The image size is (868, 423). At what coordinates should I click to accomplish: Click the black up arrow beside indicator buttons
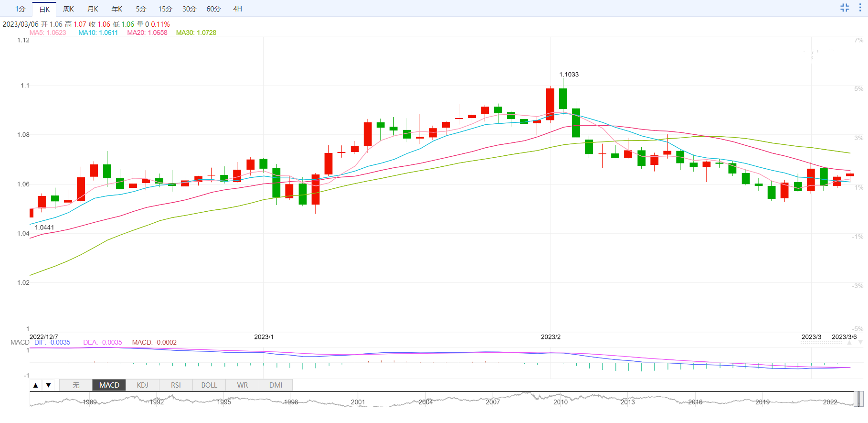(x=35, y=385)
